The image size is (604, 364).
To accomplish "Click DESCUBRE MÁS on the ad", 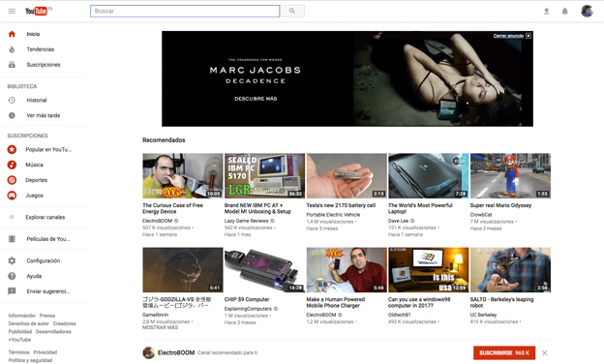I will point(256,99).
